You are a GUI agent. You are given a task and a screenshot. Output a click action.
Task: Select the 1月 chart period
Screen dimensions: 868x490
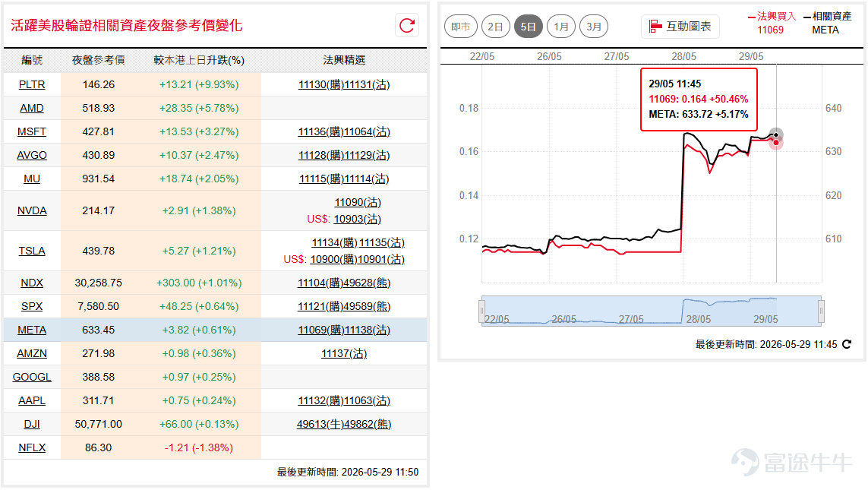560,27
